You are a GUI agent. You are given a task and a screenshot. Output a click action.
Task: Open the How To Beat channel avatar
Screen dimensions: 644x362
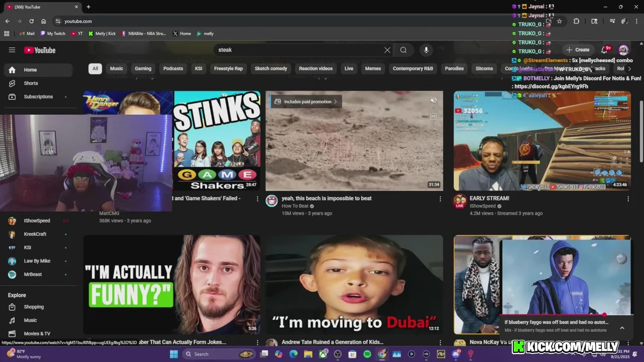[x=272, y=201]
